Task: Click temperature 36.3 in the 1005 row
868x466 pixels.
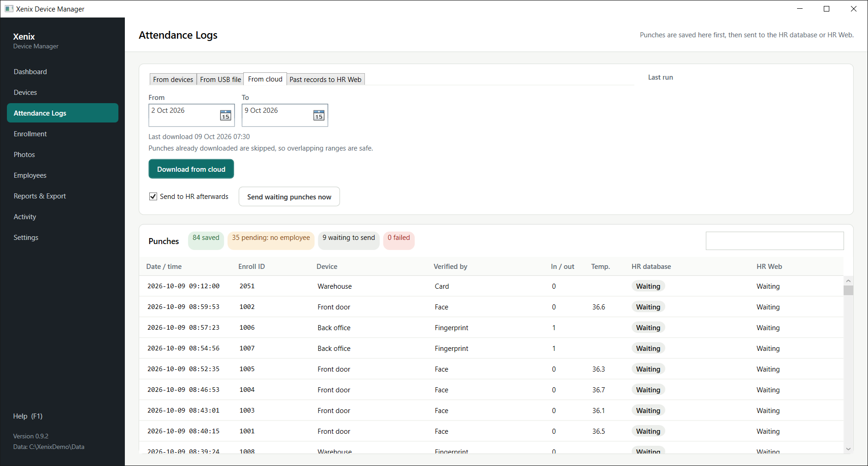Action: [x=598, y=369]
